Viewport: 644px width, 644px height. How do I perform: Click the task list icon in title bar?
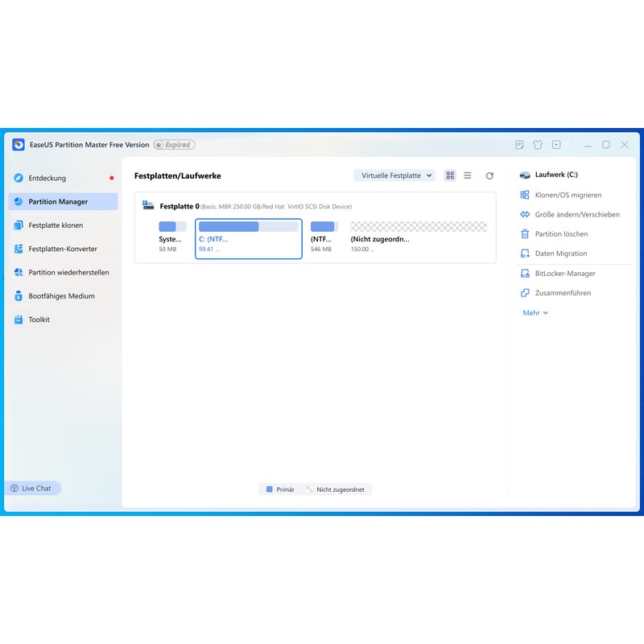[x=520, y=145]
